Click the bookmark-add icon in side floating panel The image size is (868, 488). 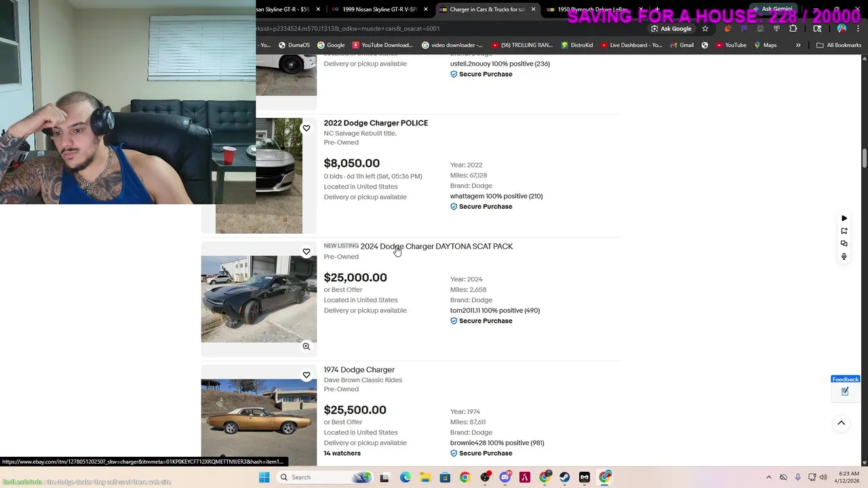point(844,231)
